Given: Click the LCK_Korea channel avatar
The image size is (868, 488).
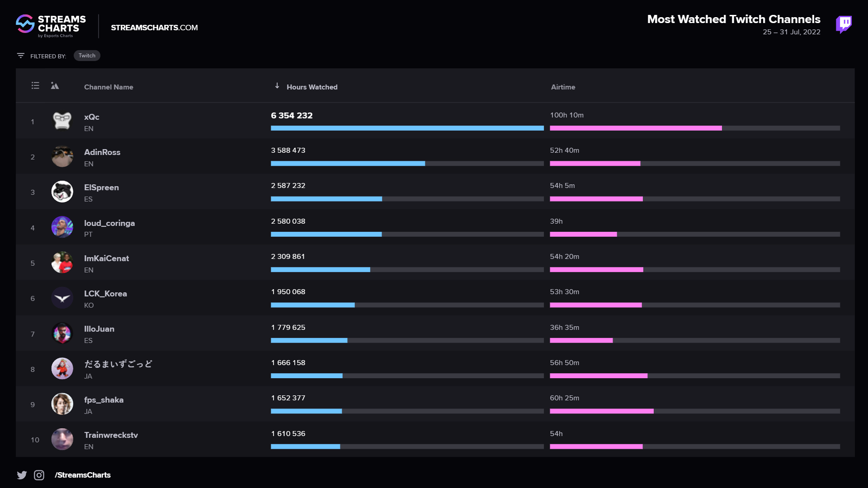Looking at the screenshot, I should tap(62, 298).
